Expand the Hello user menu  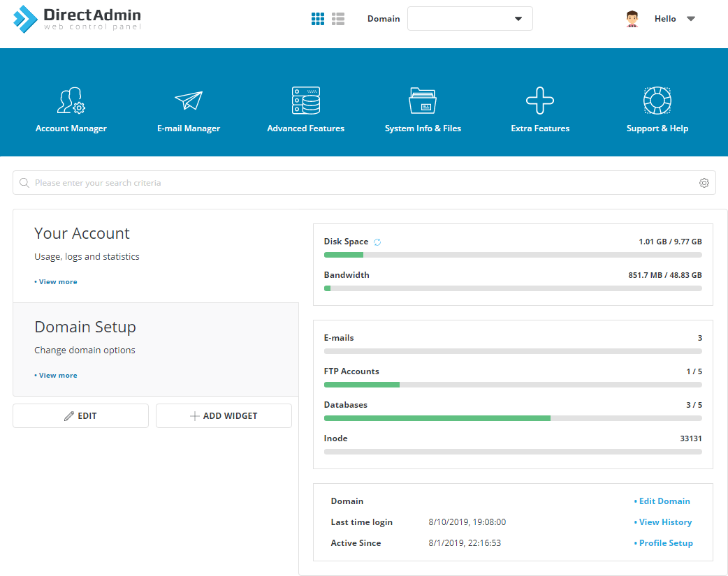pyautogui.click(x=674, y=19)
